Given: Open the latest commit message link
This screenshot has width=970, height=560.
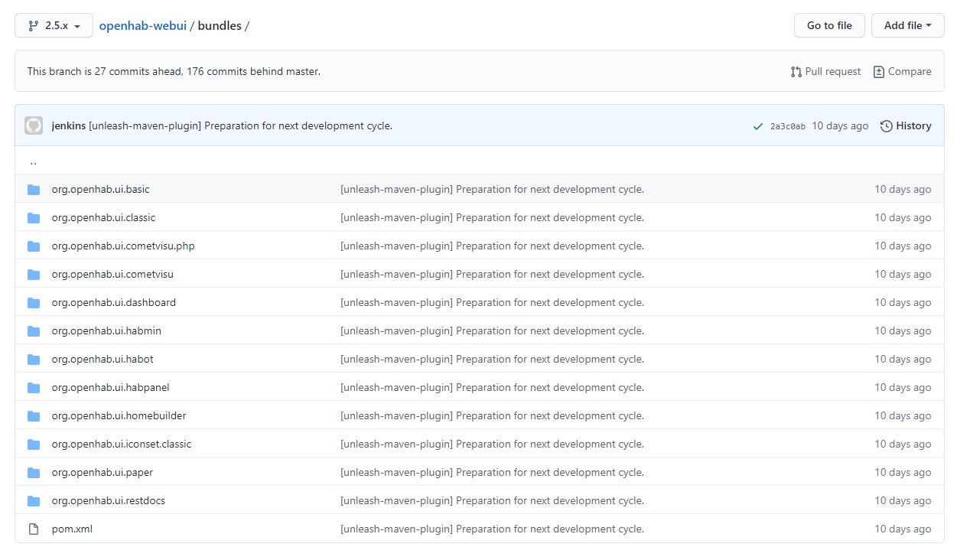Looking at the screenshot, I should [x=240, y=125].
